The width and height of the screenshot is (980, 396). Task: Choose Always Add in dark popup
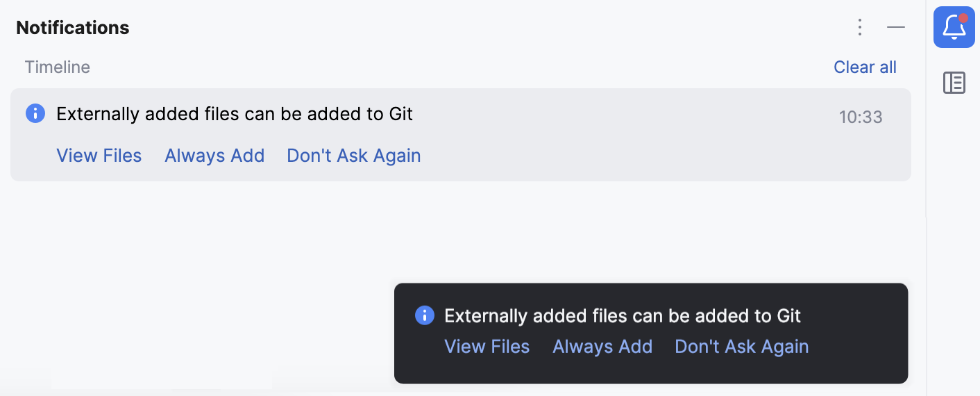coord(602,347)
